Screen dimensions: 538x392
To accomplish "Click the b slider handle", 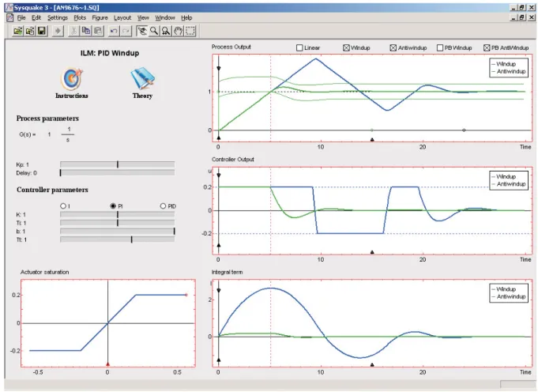I will coord(175,231).
